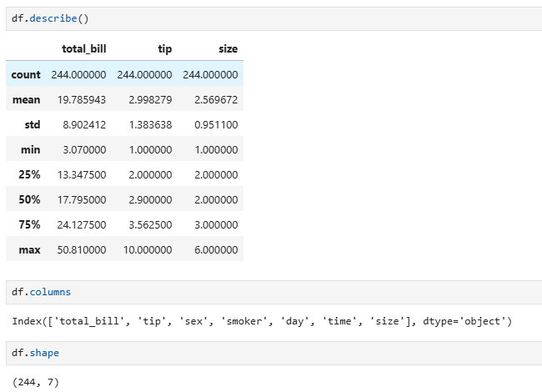Click into the df.columns code cell
Image resolution: width=542 pixels, height=392 pixels.
[275, 293]
